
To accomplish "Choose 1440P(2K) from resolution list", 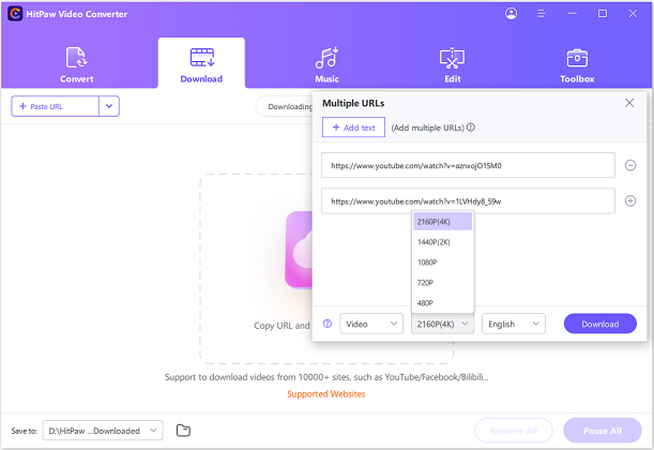I will click(443, 242).
